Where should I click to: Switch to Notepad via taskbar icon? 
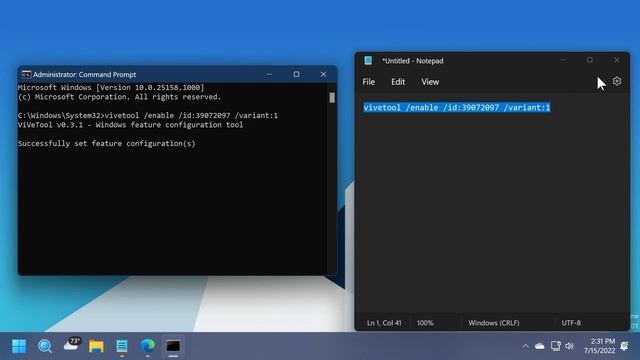(122, 346)
